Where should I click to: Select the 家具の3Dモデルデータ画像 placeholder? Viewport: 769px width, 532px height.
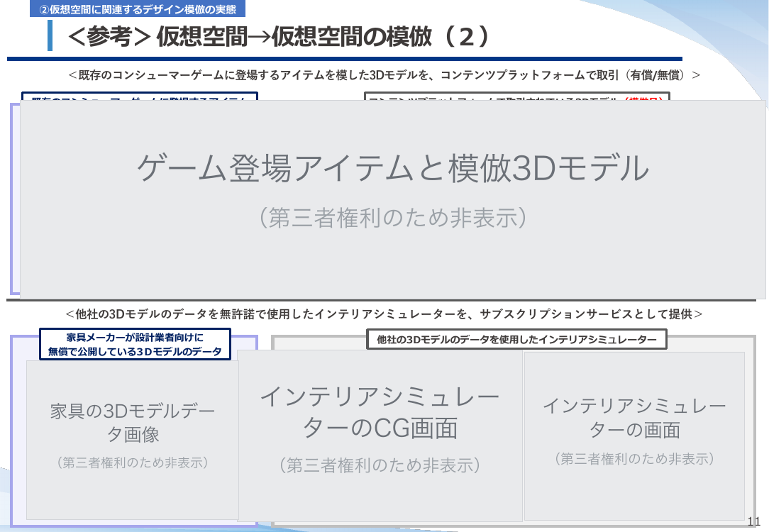133,440
